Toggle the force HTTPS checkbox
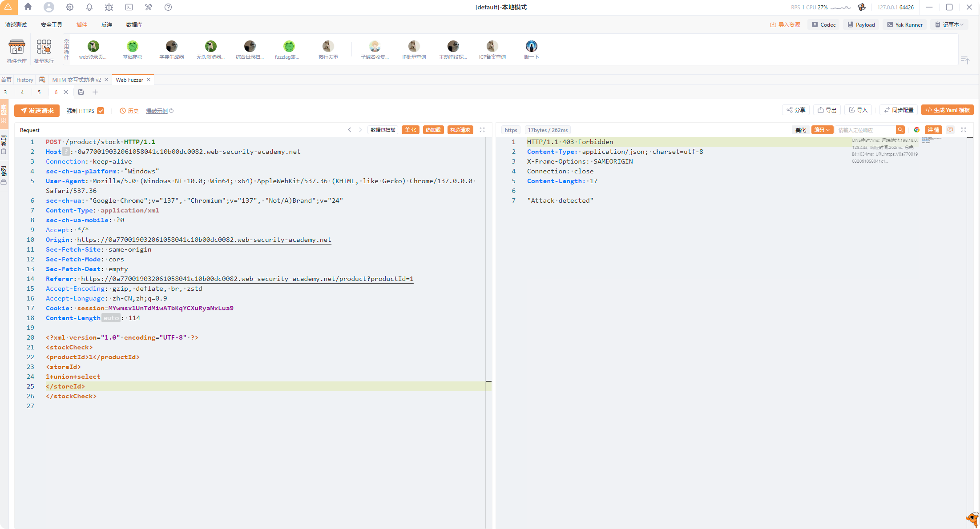980x529 pixels. pos(101,111)
